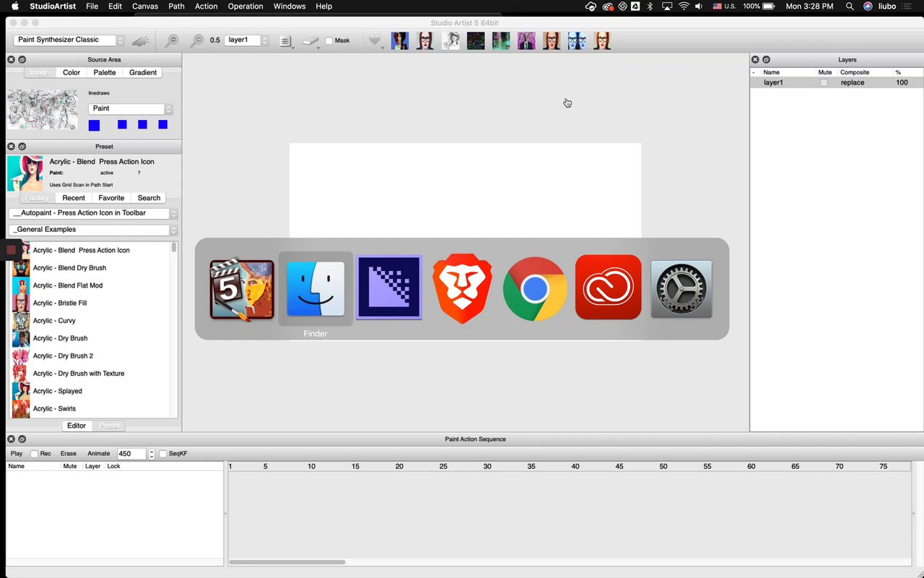Switch to the Palette tab in Source Area
The width and height of the screenshot is (924, 578).
105,72
